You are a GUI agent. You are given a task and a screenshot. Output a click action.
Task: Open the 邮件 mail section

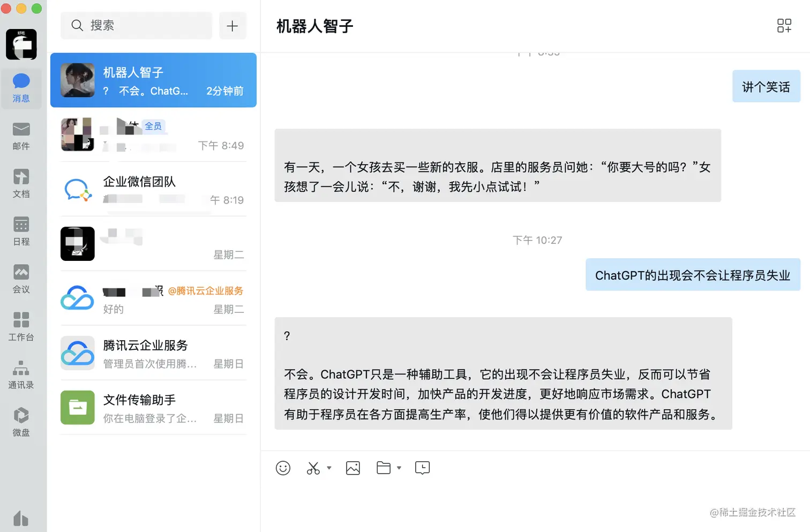(21, 136)
